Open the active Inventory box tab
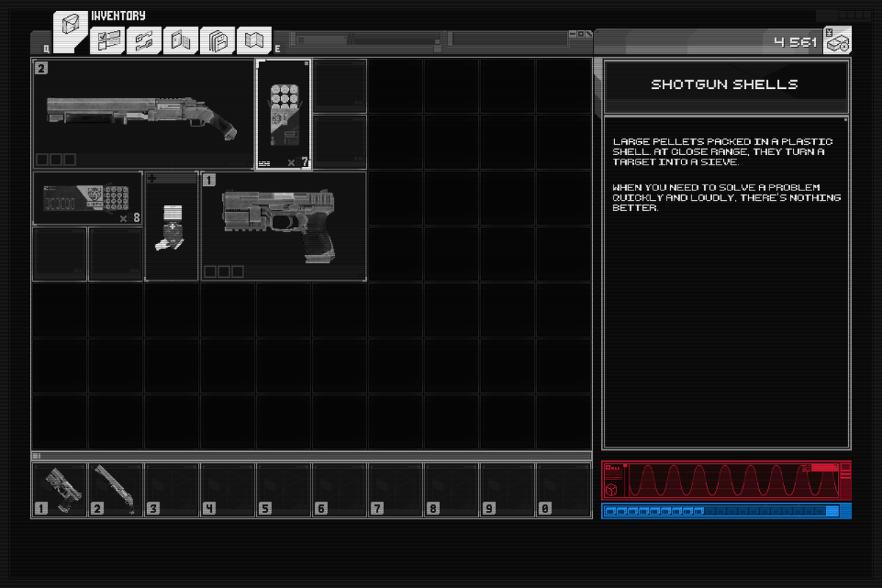The width and height of the screenshot is (882, 588). pos(71,32)
